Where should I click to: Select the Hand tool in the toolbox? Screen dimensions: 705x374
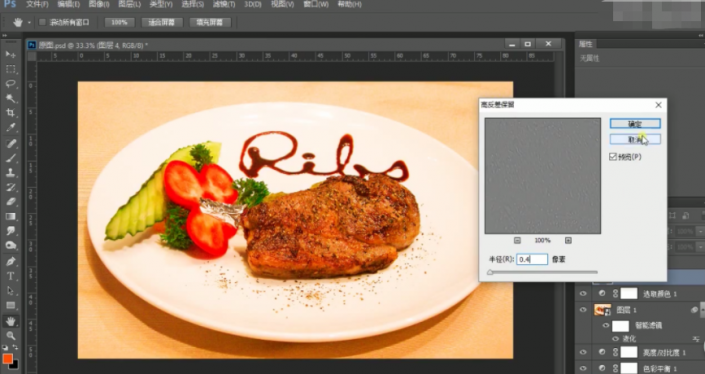(10, 321)
